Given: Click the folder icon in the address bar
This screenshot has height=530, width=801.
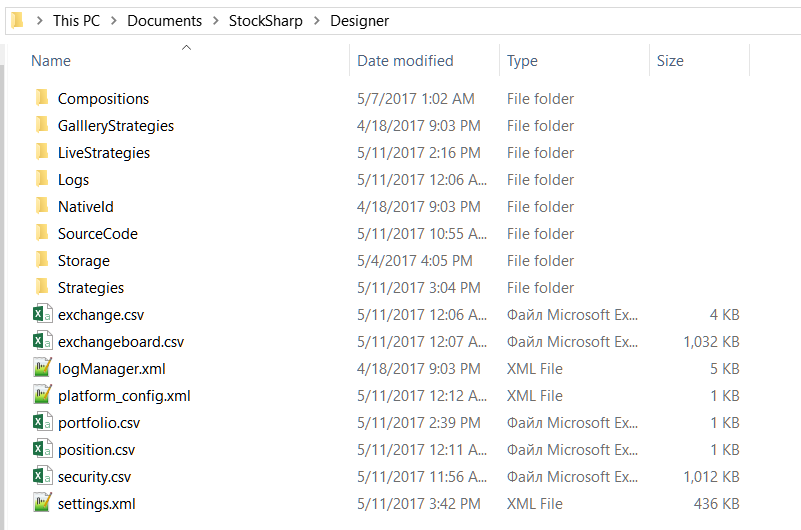Looking at the screenshot, I should 17,20.
